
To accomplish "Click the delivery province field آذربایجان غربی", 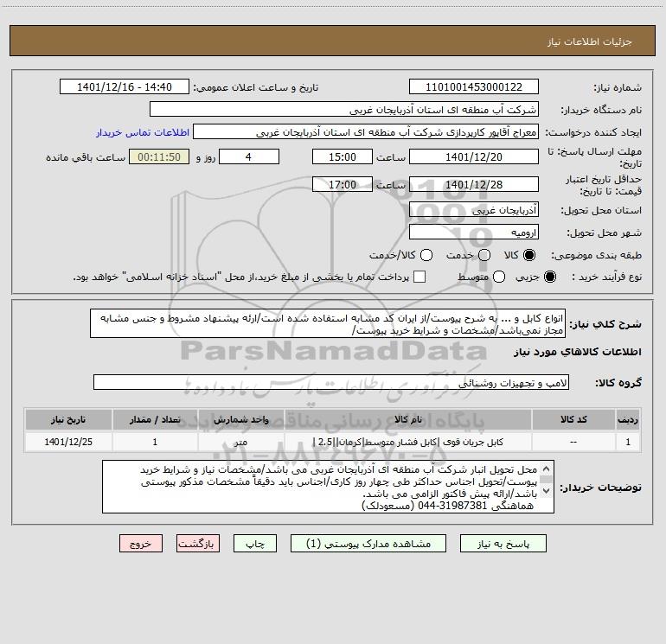I will (474, 210).
